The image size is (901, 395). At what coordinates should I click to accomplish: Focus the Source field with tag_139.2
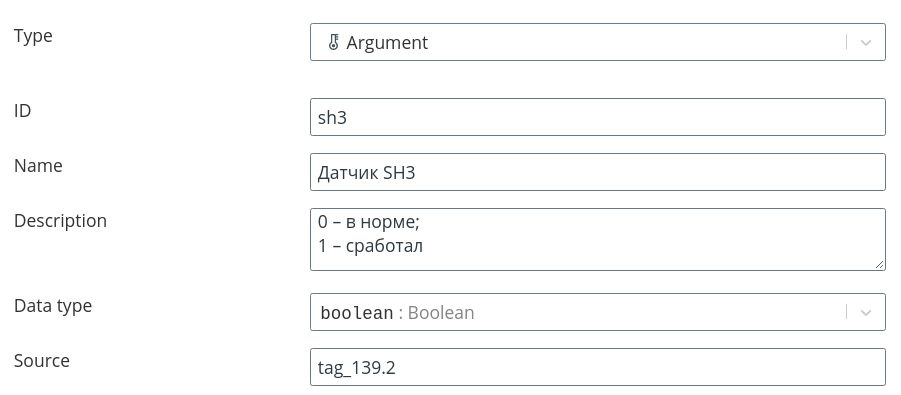[x=598, y=367]
